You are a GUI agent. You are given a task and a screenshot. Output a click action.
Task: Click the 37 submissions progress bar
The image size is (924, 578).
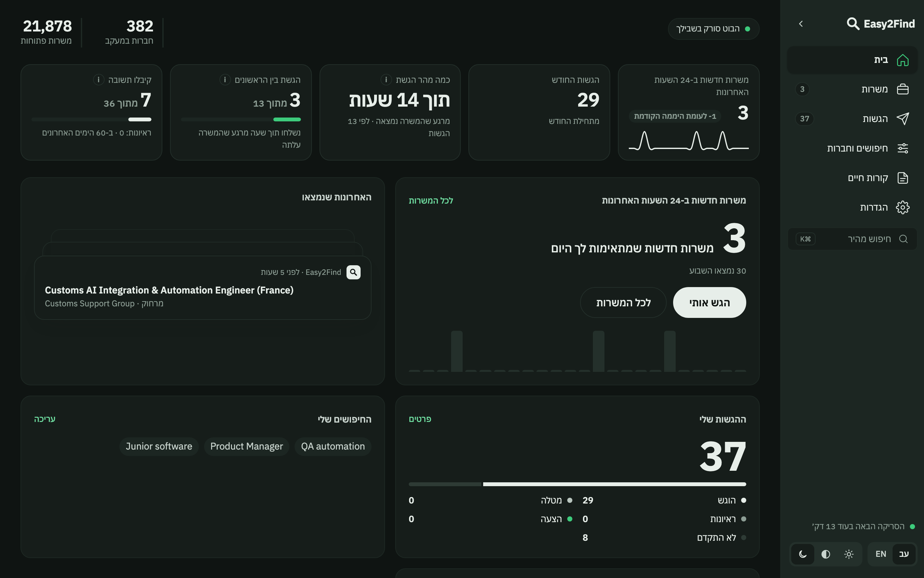(577, 484)
